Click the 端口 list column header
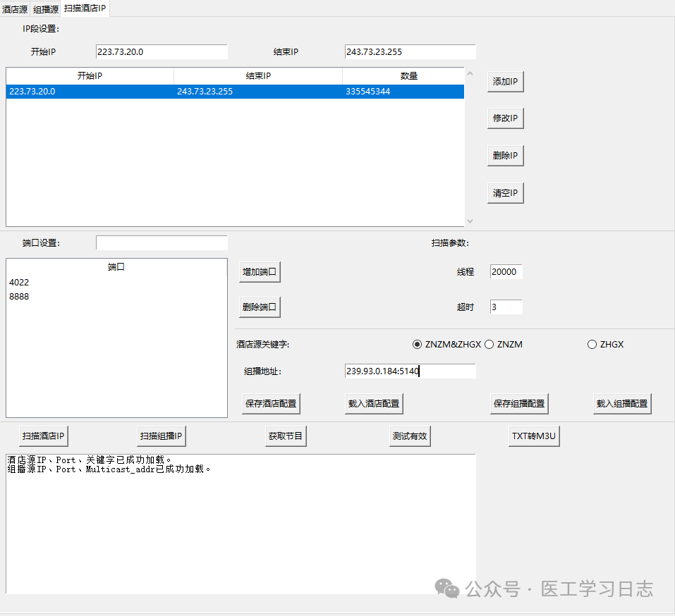The width and height of the screenshot is (675, 616). point(116,267)
